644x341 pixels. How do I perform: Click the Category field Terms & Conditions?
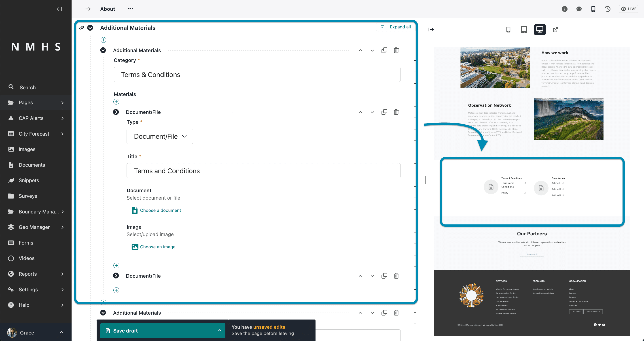pyautogui.click(x=257, y=74)
